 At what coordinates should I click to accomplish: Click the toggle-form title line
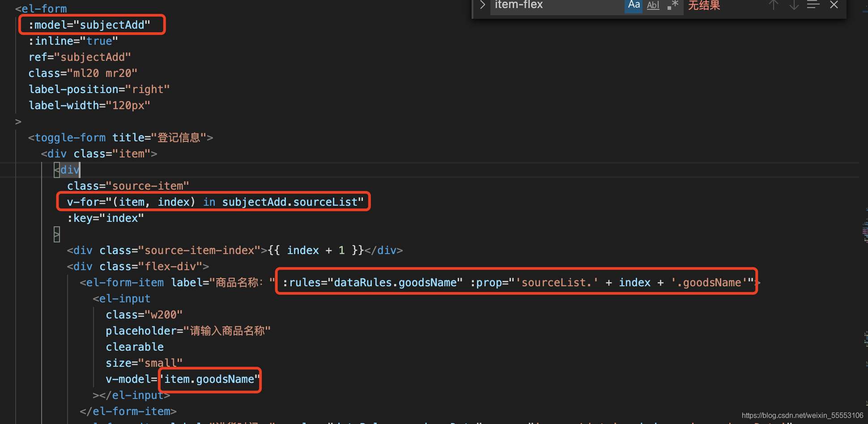tap(120, 138)
